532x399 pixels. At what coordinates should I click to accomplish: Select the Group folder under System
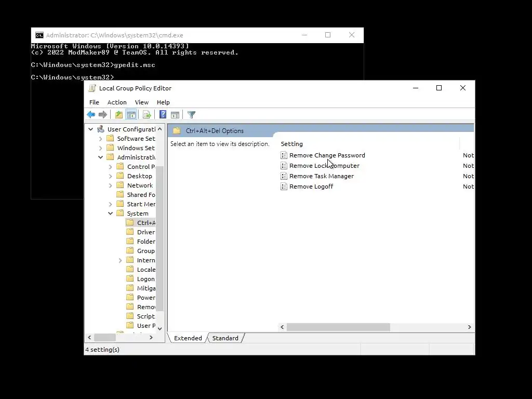(145, 251)
